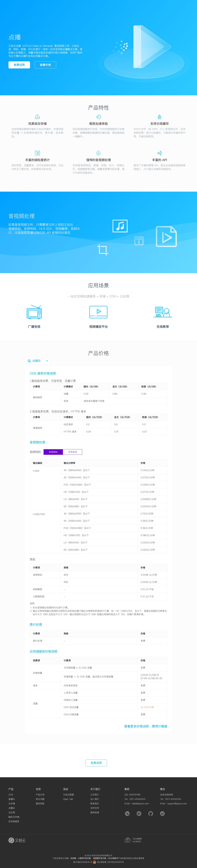Click the 完美结合存储 storage feature icon

37,117
